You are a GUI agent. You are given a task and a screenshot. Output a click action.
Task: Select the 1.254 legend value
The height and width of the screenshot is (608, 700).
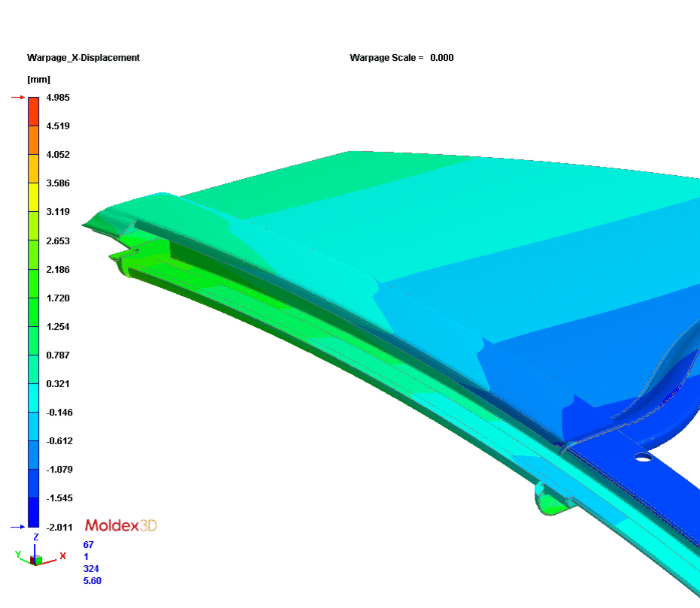coord(58,326)
